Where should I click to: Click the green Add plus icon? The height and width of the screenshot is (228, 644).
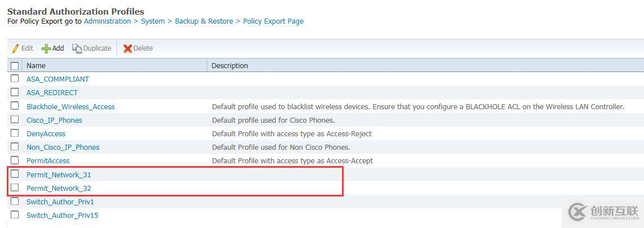pyautogui.click(x=46, y=48)
